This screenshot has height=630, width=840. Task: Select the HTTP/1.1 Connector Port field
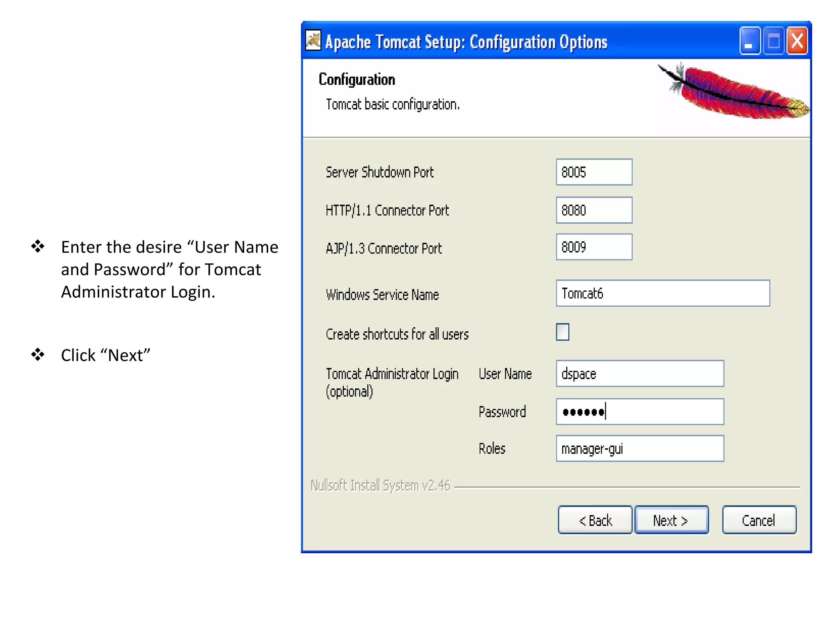click(594, 210)
